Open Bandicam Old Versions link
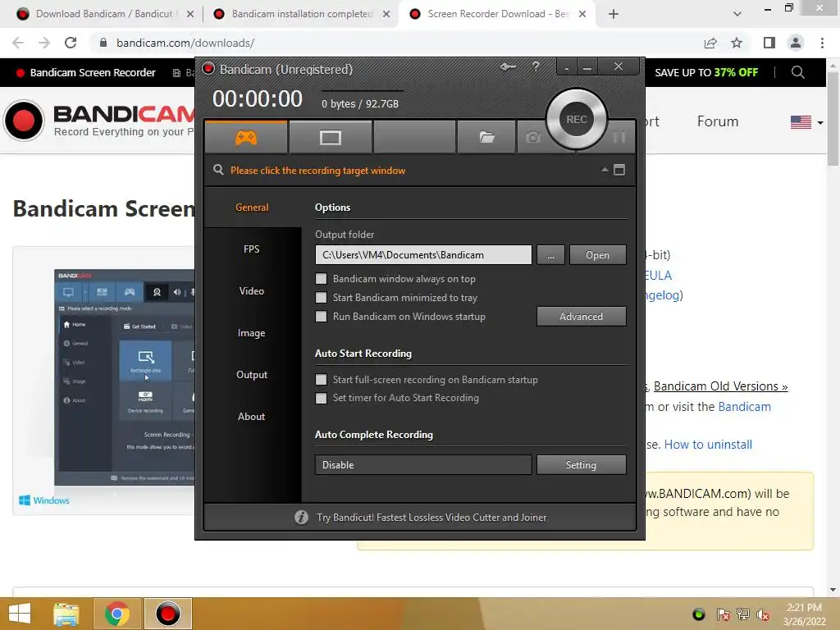The image size is (840, 630). pos(720,386)
